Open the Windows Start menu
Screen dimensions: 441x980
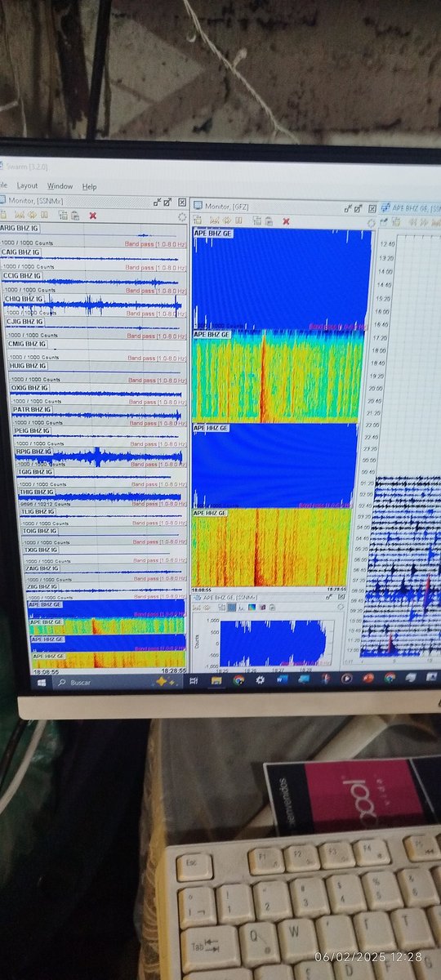[40, 681]
